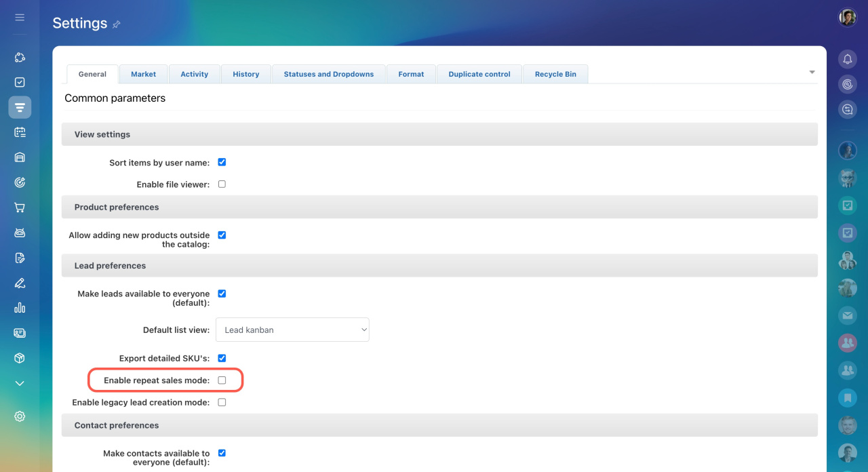Open the mail envelope icon in the right panel
Viewport: 868px width, 472px height.
pyautogui.click(x=847, y=315)
